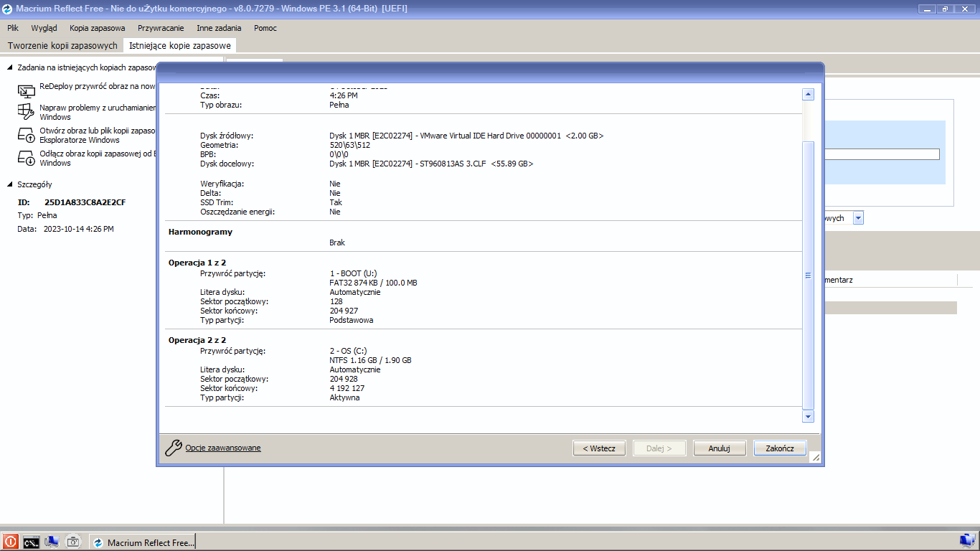980x551 pixels.
Task: Click the wrench icon beside Opcje zaawansowane
Action: 174,448
